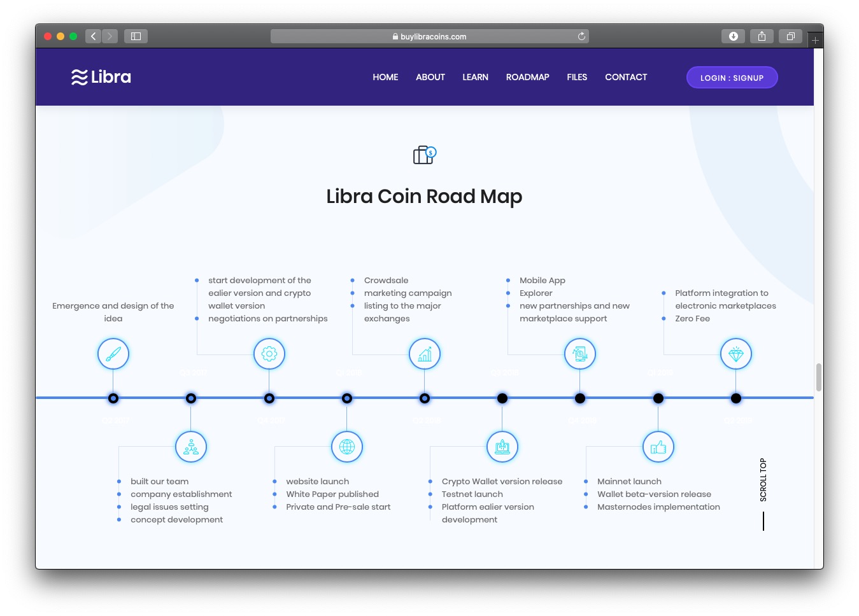
Task: Click the briefcase icon above the Road Map heading
Action: coord(425,155)
